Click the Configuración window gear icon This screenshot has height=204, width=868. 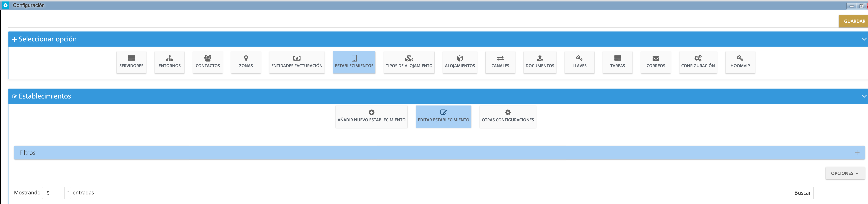5,5
